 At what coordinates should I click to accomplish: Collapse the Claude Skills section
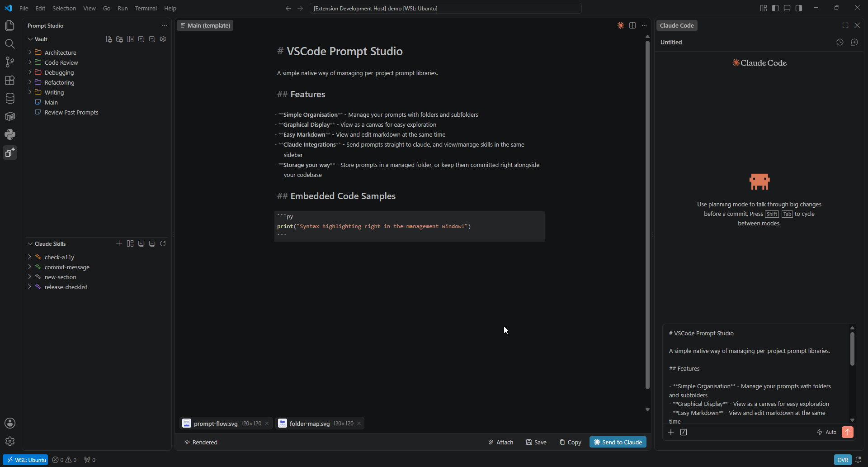pyautogui.click(x=30, y=243)
